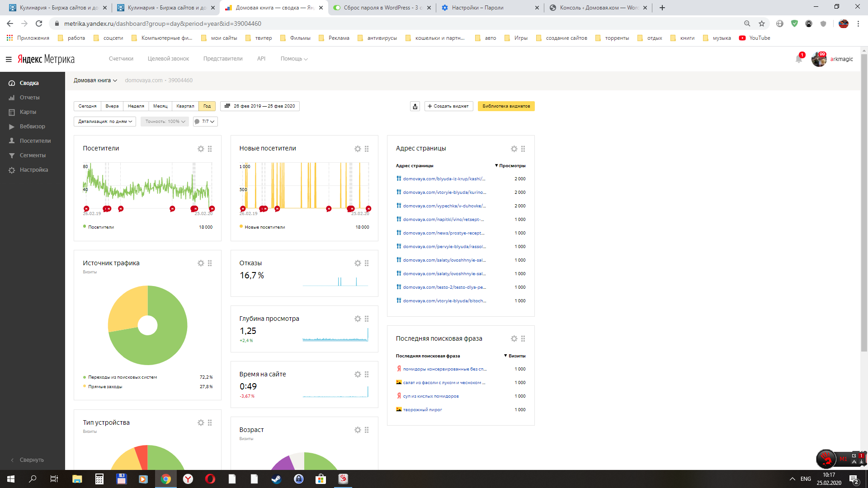
Task: Expand the Помощь menu
Action: pos(294,59)
